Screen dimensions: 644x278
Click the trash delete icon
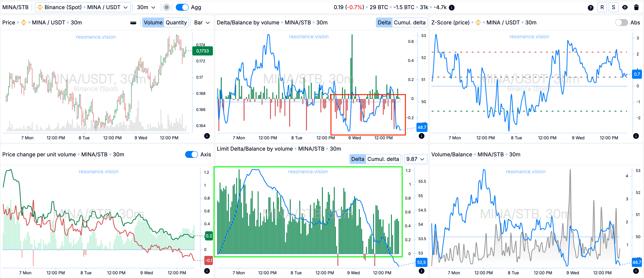click(636, 7)
